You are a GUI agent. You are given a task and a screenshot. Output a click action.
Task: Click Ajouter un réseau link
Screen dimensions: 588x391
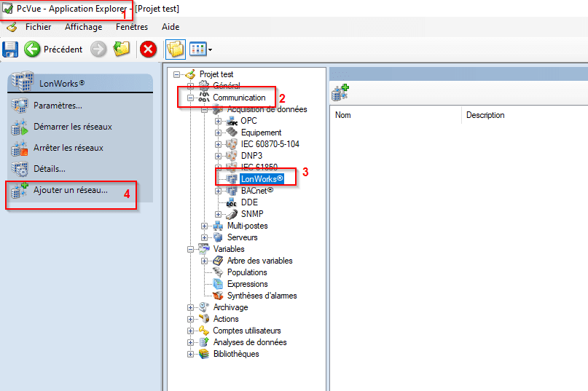coord(70,190)
